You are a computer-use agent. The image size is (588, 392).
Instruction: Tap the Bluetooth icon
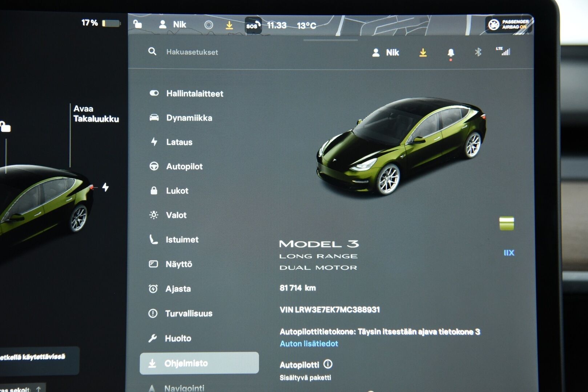pos(478,52)
